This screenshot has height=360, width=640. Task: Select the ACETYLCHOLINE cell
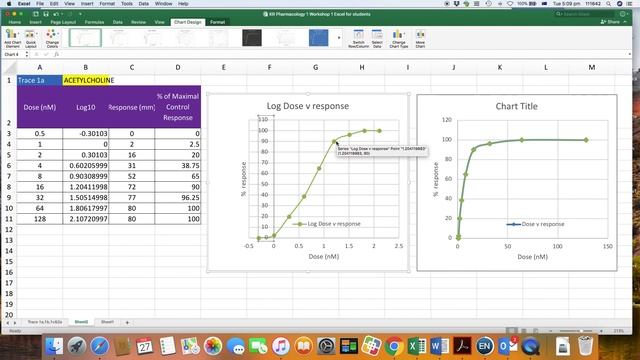click(x=86, y=80)
